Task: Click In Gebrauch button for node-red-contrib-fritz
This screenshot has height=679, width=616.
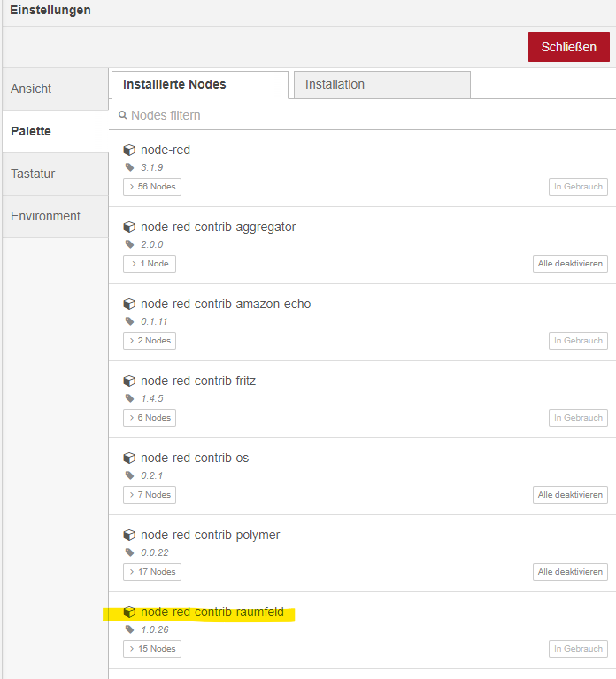Action: 578,418
